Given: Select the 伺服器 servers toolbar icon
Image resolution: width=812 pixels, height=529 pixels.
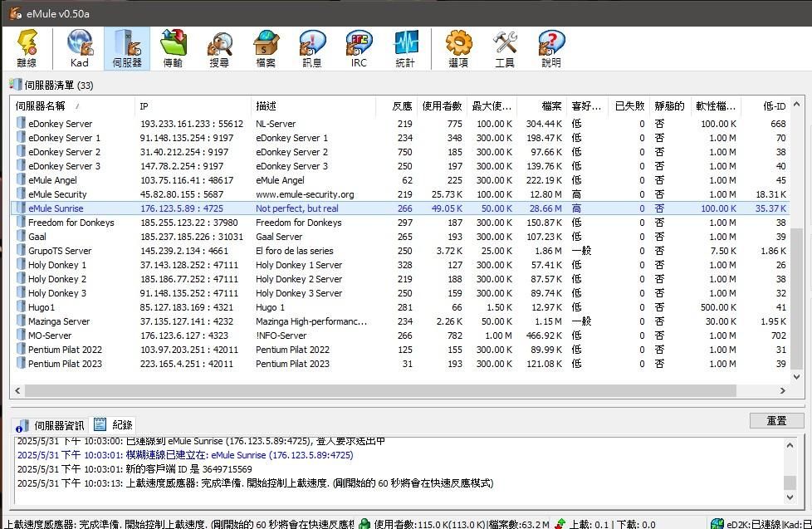Looking at the screenshot, I should coord(127,48).
